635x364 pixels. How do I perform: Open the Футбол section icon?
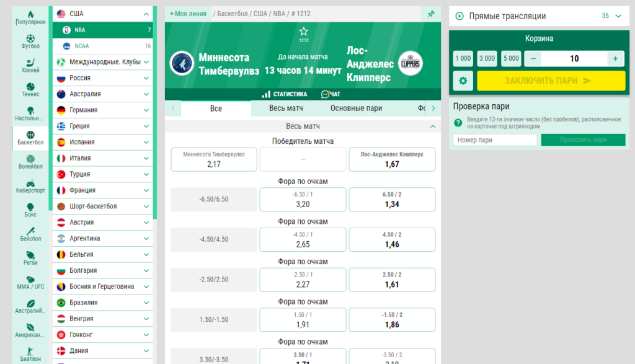(30, 42)
